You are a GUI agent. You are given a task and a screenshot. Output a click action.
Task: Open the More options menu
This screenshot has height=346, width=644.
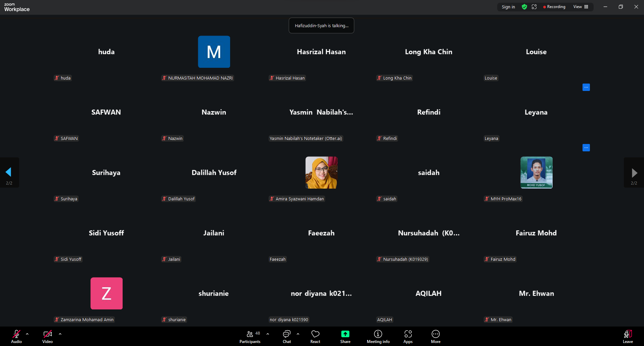click(435, 337)
